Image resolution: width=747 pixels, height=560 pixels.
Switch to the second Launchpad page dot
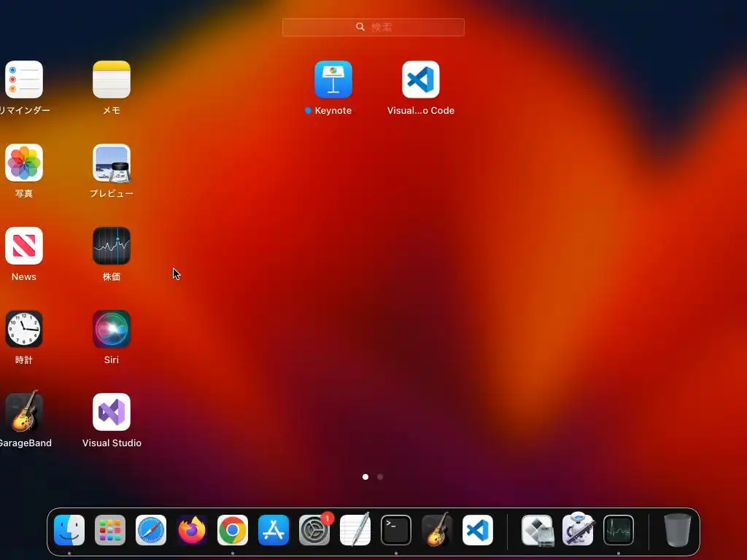[380, 477]
